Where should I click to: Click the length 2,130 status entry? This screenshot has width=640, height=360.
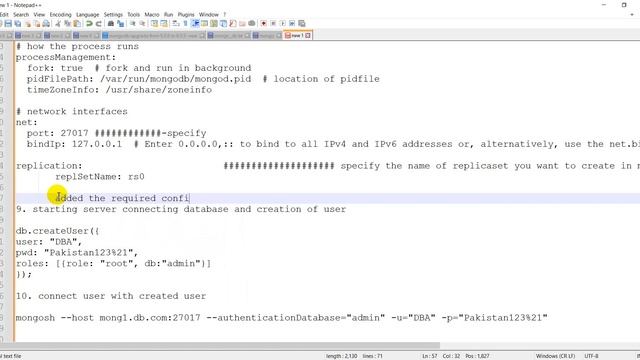tap(342, 356)
